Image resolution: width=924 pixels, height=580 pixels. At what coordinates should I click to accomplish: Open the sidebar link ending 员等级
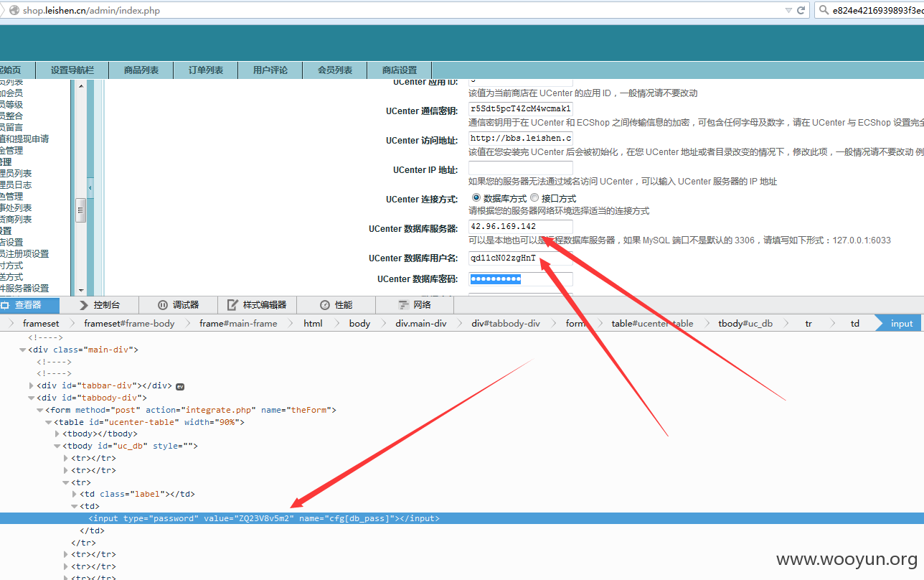[11, 104]
